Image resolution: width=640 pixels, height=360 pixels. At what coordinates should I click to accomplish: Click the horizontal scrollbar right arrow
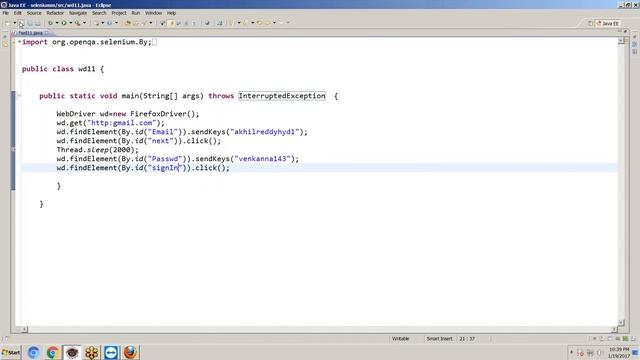(614, 329)
